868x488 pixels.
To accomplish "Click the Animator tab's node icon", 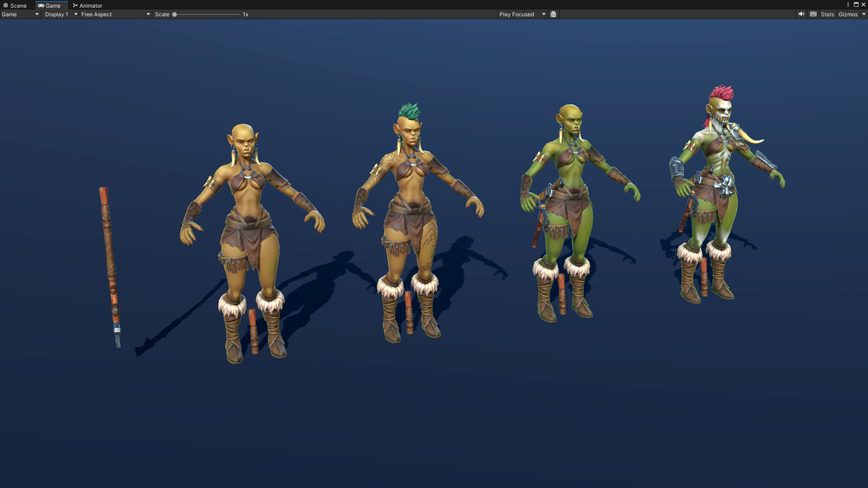I will 75,5.
